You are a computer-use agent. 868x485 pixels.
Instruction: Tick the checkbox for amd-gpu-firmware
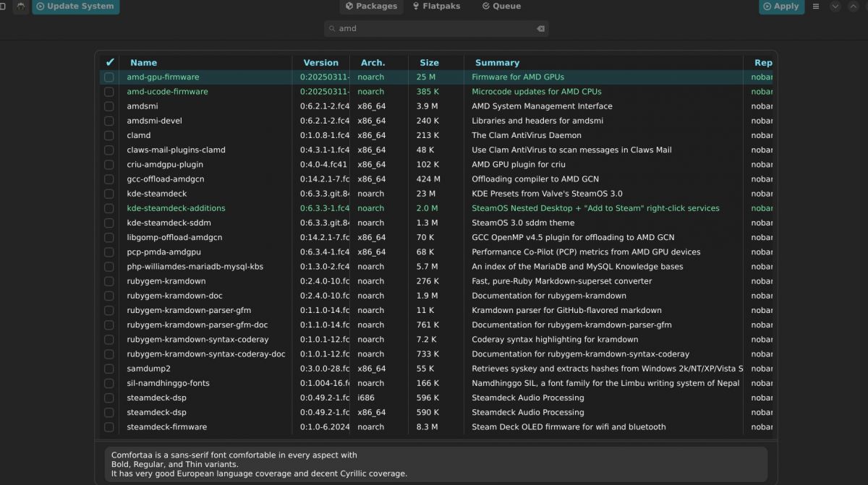click(x=109, y=77)
